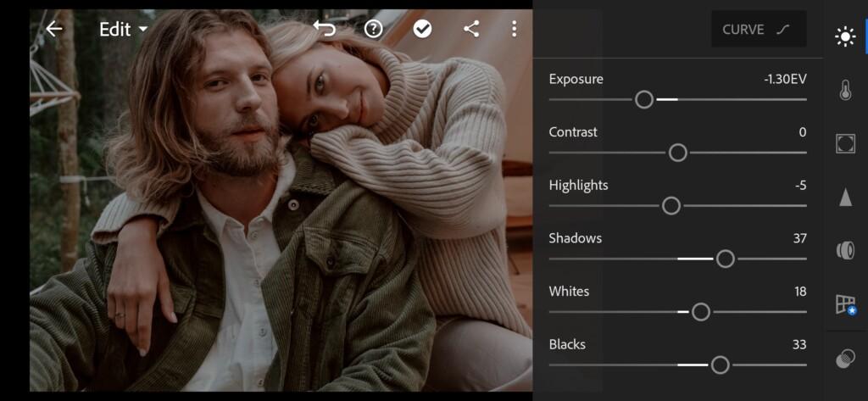
Task: Open the Detail triangle panel icon
Action: (845, 198)
